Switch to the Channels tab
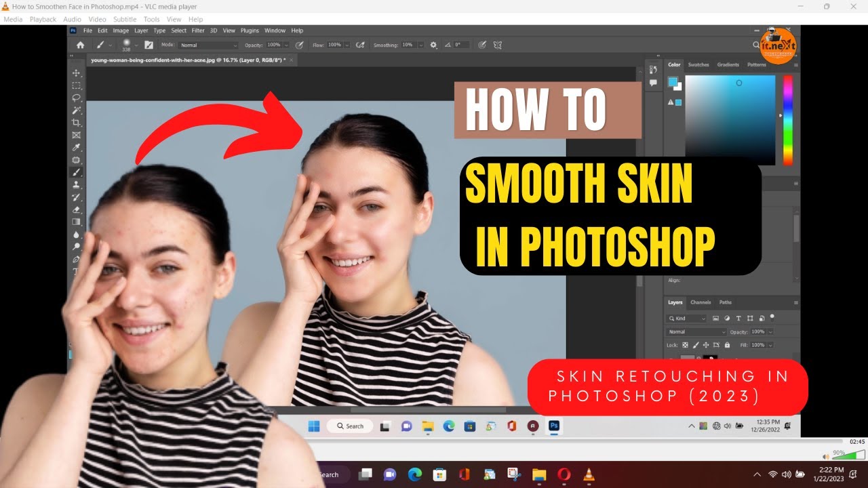The height and width of the screenshot is (488, 868). pyautogui.click(x=701, y=302)
